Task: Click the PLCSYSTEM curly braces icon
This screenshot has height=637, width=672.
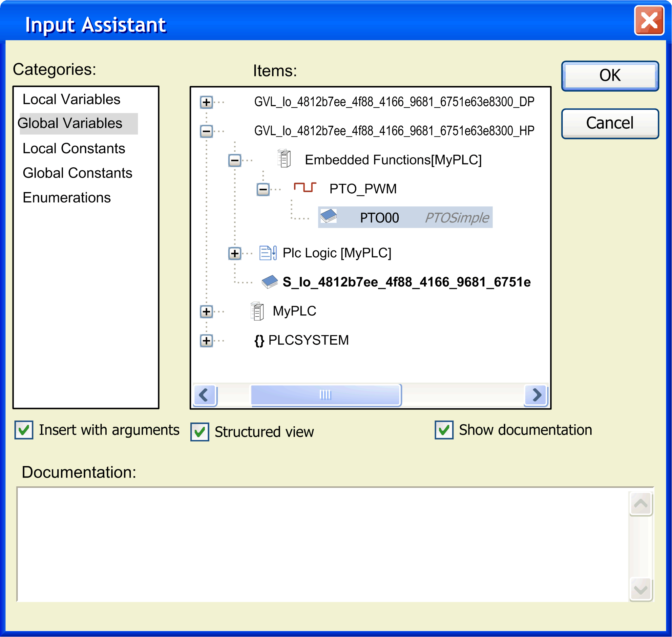Action: pyautogui.click(x=259, y=341)
